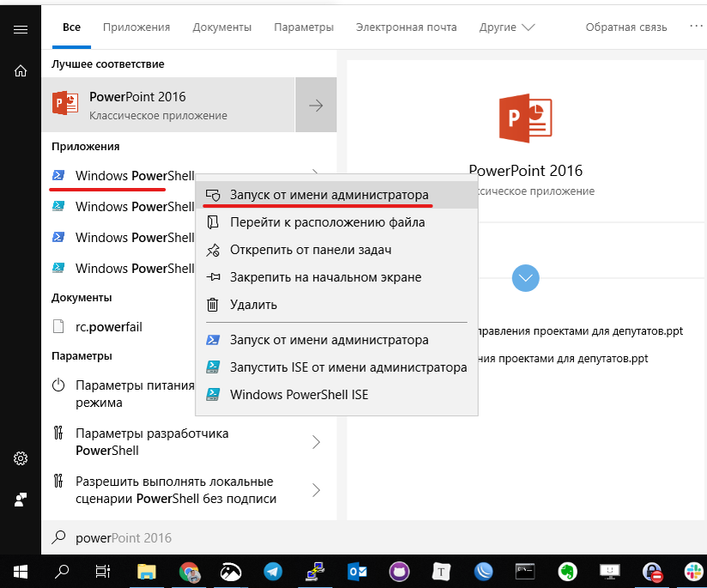
Task: Expand the Другие dropdown
Action: click(507, 27)
